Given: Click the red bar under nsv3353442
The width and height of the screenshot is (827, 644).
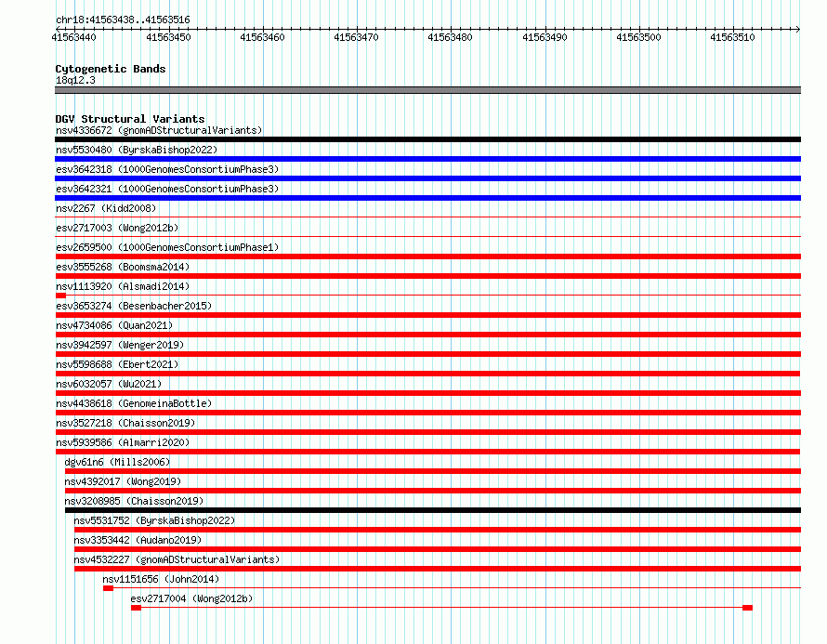Looking at the screenshot, I should pyautogui.click(x=438, y=549).
